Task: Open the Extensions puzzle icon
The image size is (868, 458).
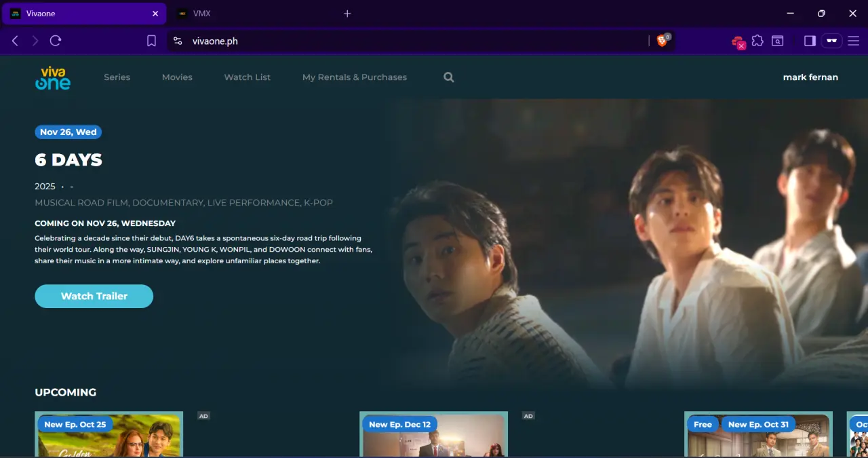Action: [x=757, y=41]
